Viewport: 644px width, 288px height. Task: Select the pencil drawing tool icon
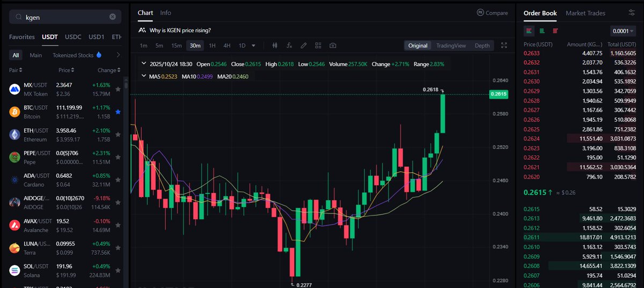(304, 46)
